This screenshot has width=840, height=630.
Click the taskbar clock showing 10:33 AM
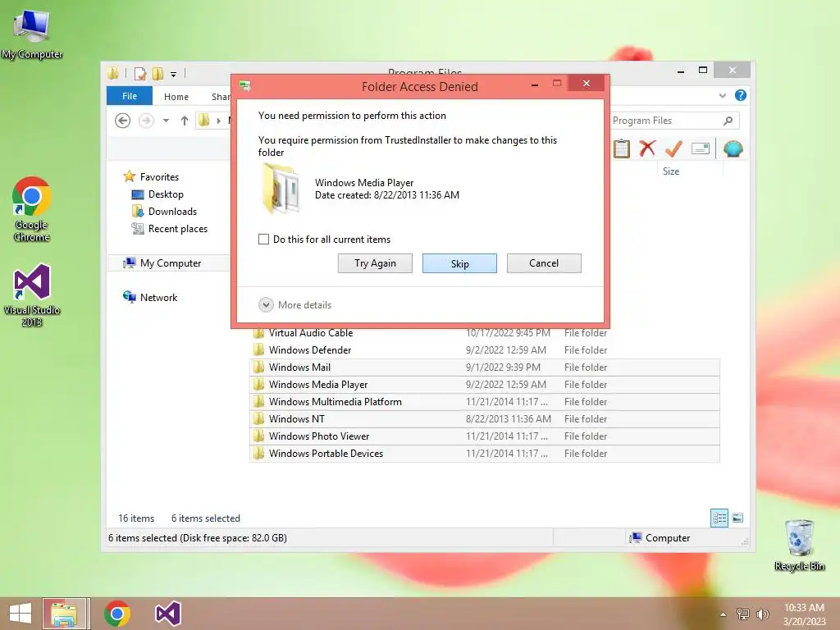[x=804, y=614]
